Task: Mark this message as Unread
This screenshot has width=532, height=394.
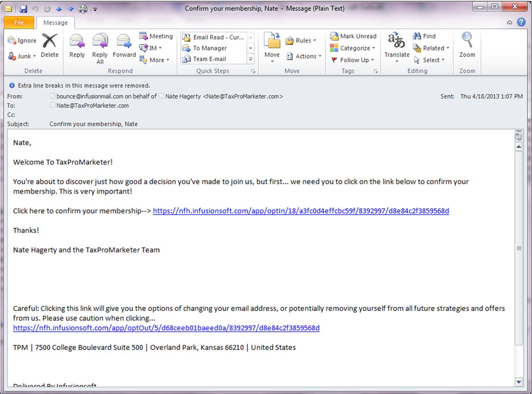Action: (353, 36)
